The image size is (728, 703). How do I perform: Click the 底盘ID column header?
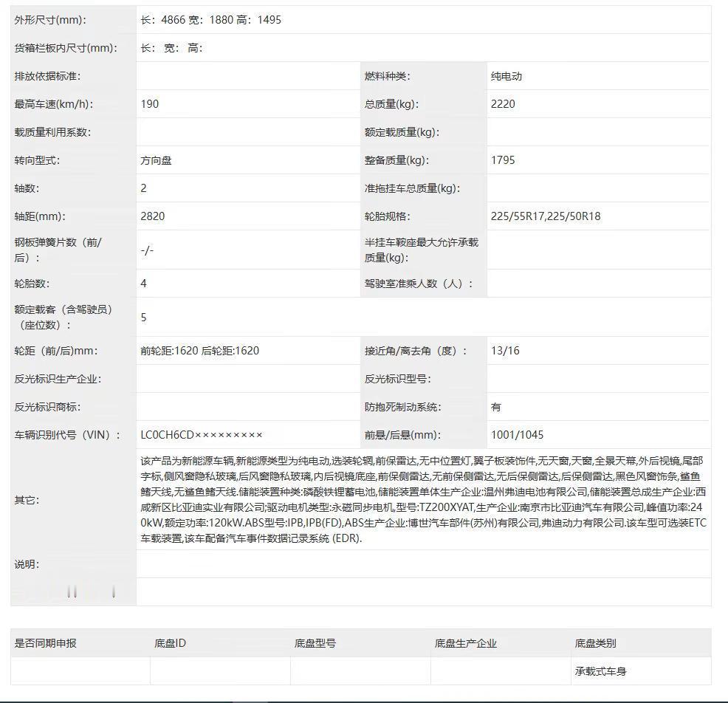click(170, 643)
